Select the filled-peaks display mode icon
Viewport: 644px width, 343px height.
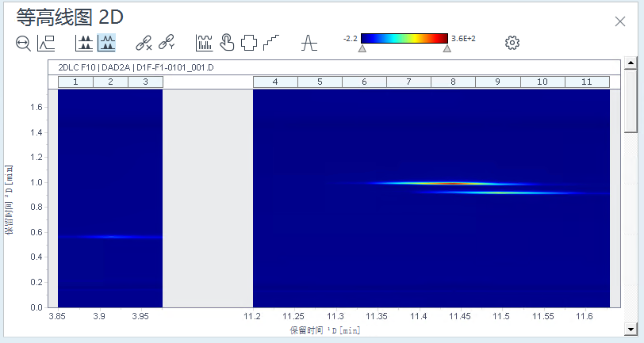(x=84, y=43)
